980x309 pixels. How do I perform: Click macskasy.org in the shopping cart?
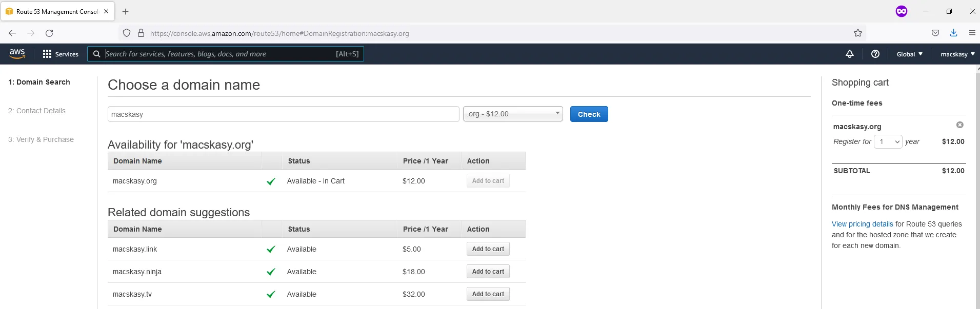[857, 127]
